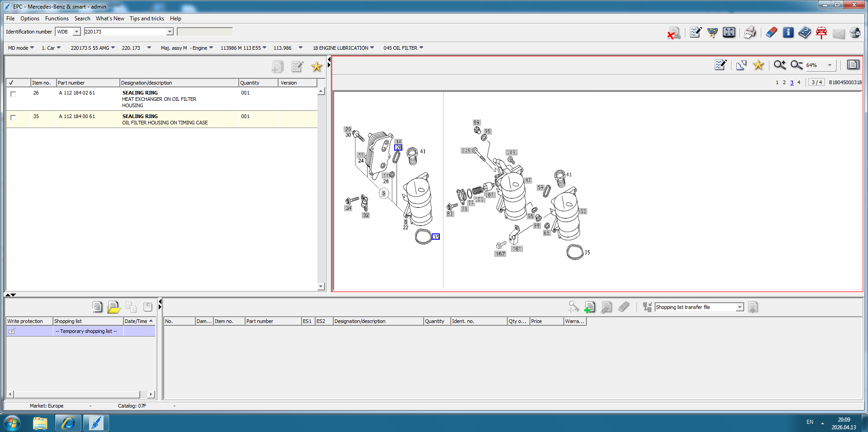Open the Functions menu
This screenshot has width=868, height=432.
click(57, 19)
